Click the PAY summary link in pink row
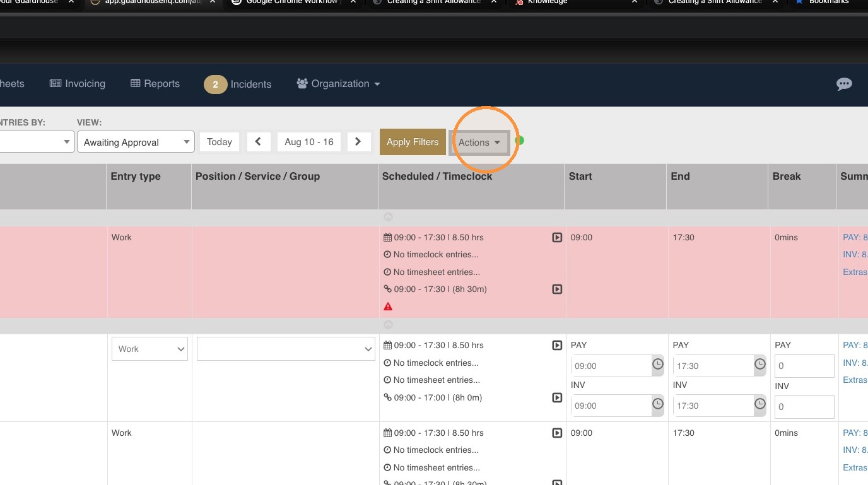The image size is (868, 485). [855, 238]
